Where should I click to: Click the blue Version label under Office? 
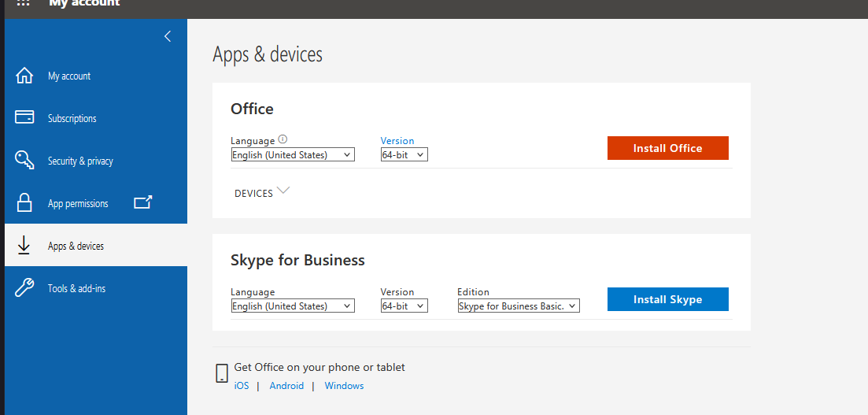tap(397, 141)
